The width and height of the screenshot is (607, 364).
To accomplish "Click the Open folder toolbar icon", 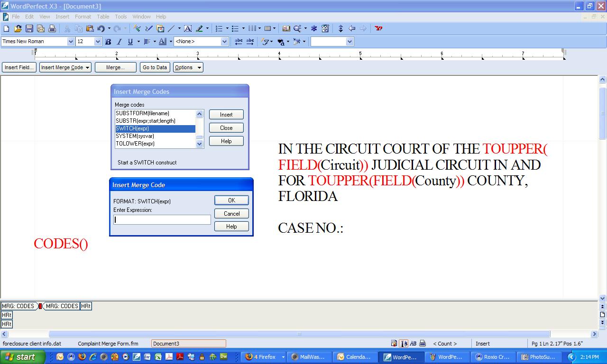I will tap(18, 28).
